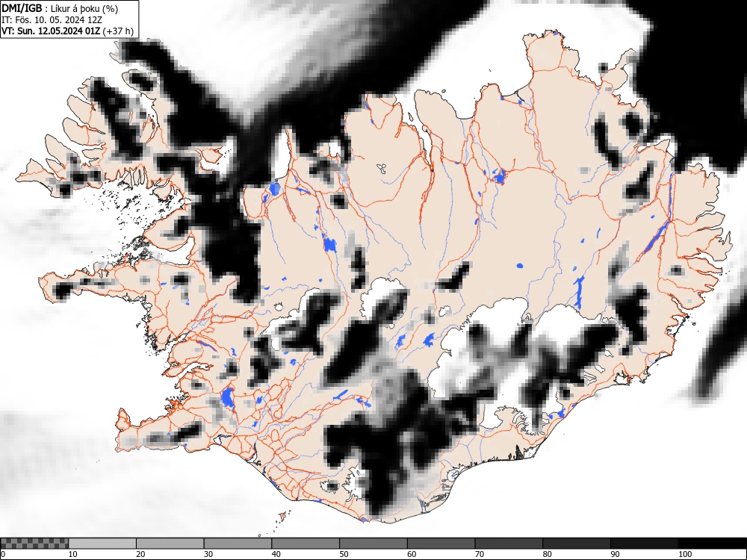747x560 pixels.
Task: Click the legend label '10'
Action: 73,554
